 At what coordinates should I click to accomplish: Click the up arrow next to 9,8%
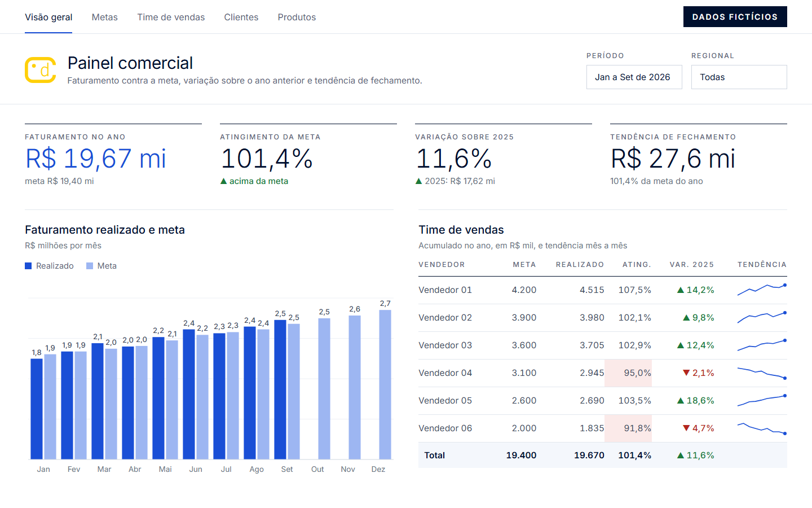(686, 318)
